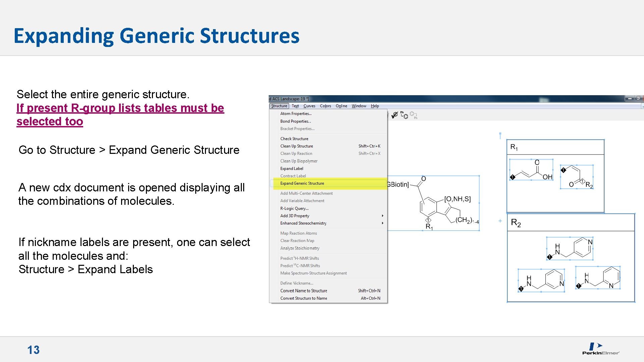Open the Colors menu
Screen dimensions: 644x362
(325, 106)
